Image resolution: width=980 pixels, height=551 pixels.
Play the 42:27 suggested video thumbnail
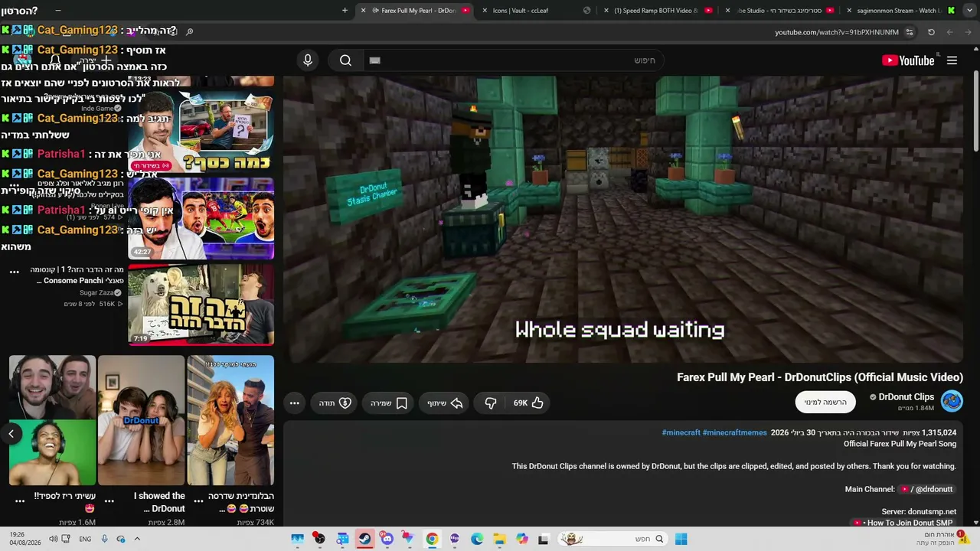pos(201,218)
